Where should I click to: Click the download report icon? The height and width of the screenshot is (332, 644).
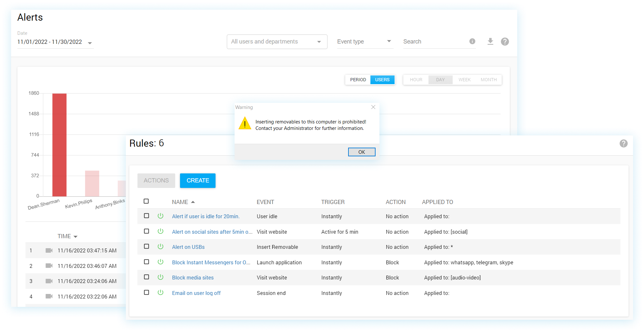(490, 42)
